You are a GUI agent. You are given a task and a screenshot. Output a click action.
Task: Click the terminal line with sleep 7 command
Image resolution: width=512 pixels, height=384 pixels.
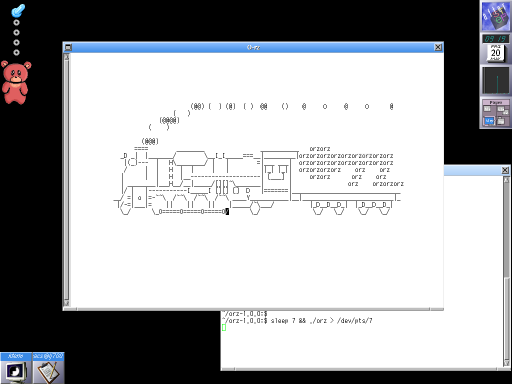coord(297,321)
